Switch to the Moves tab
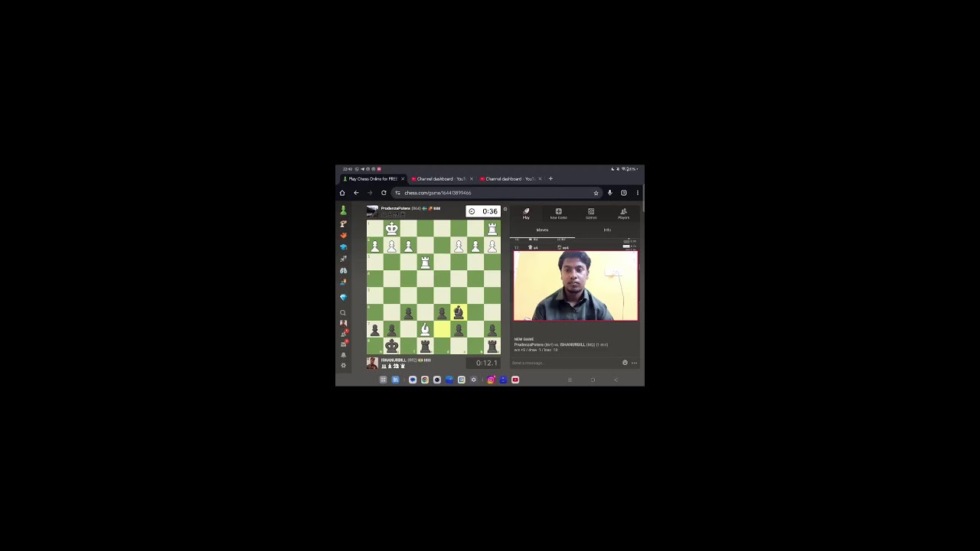 542,230
